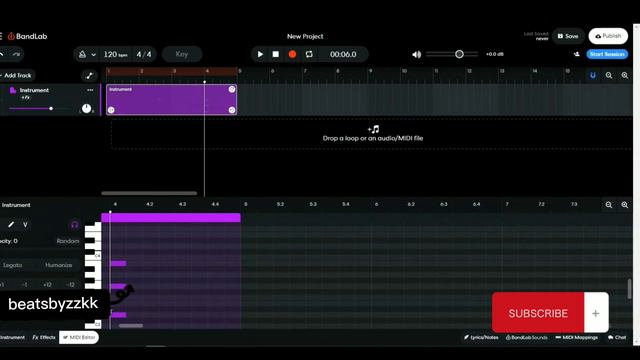Click the 00:06.0 time display
Viewport: 640px width, 360px height.
(x=343, y=54)
